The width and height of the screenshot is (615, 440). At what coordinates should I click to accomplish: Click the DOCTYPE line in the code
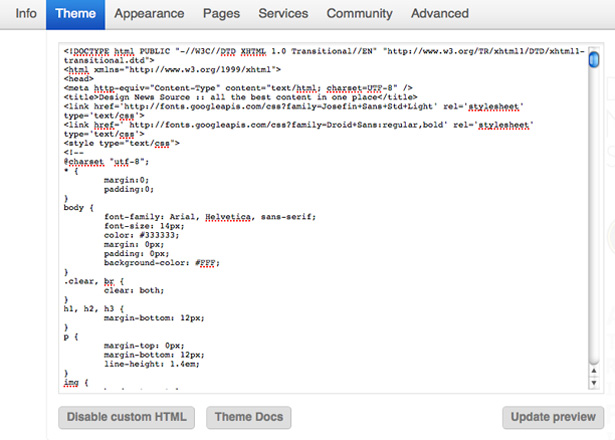(324, 56)
